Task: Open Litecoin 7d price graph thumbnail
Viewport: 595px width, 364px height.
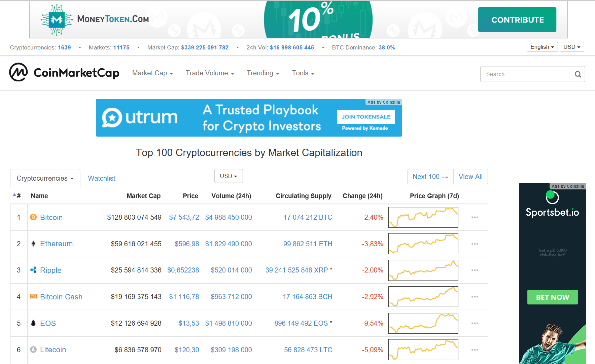Action: point(423,350)
